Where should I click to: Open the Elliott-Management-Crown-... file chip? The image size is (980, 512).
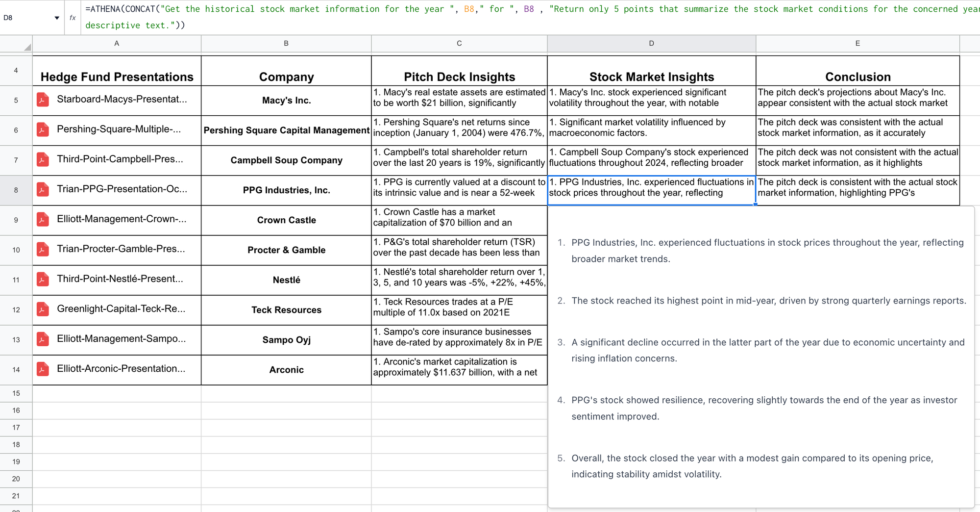point(112,219)
